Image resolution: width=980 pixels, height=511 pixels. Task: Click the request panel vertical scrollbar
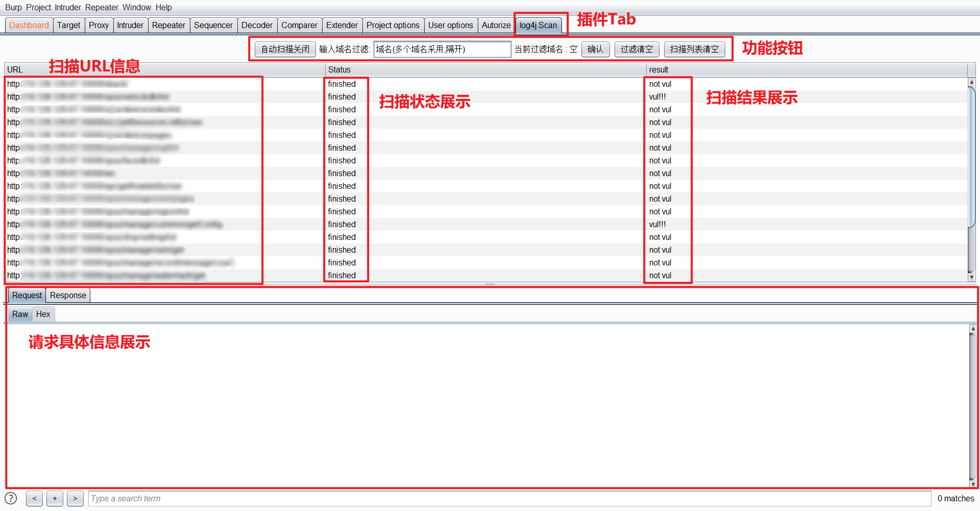pyautogui.click(x=973, y=406)
